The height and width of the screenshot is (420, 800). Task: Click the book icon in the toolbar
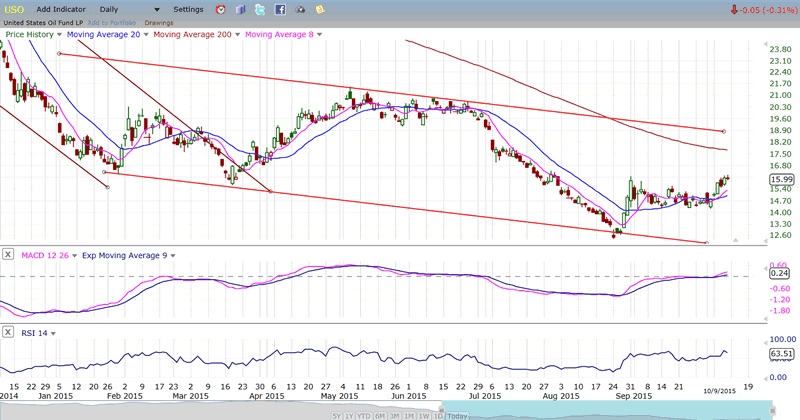[240, 9]
